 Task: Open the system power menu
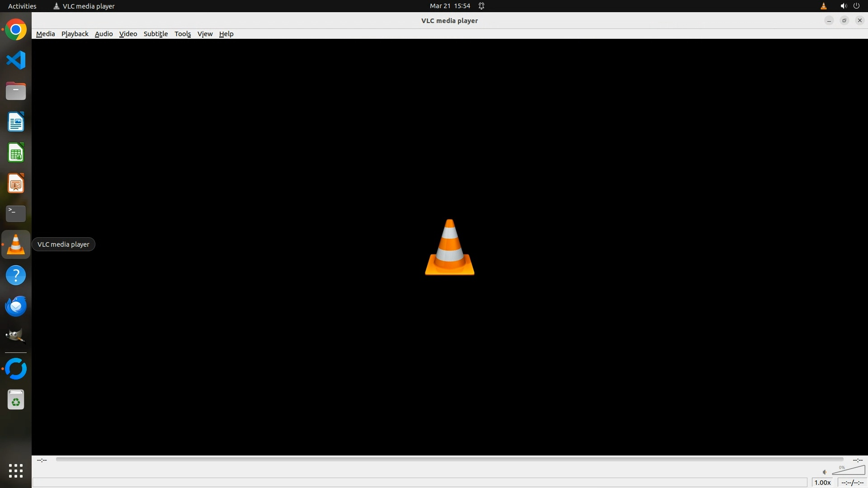click(x=856, y=6)
